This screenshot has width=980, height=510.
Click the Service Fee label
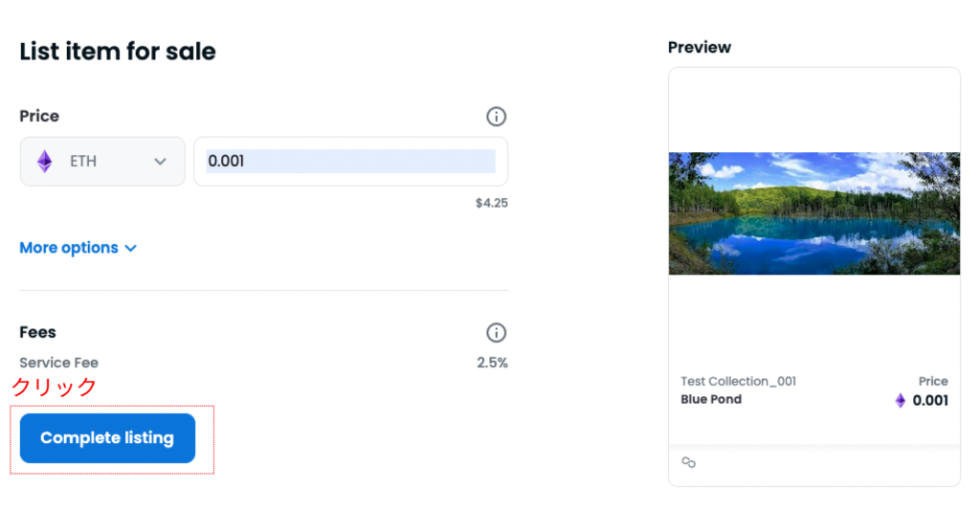tap(59, 363)
